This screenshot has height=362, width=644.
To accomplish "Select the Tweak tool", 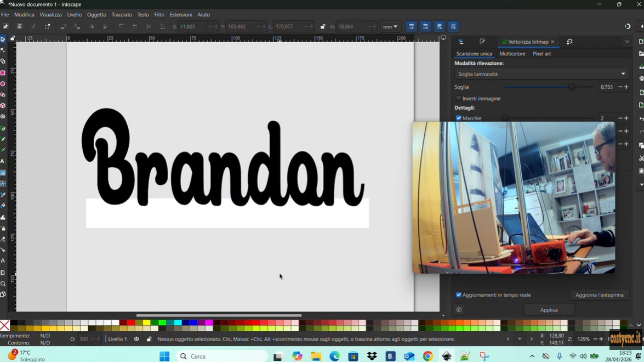I will 3,217.
